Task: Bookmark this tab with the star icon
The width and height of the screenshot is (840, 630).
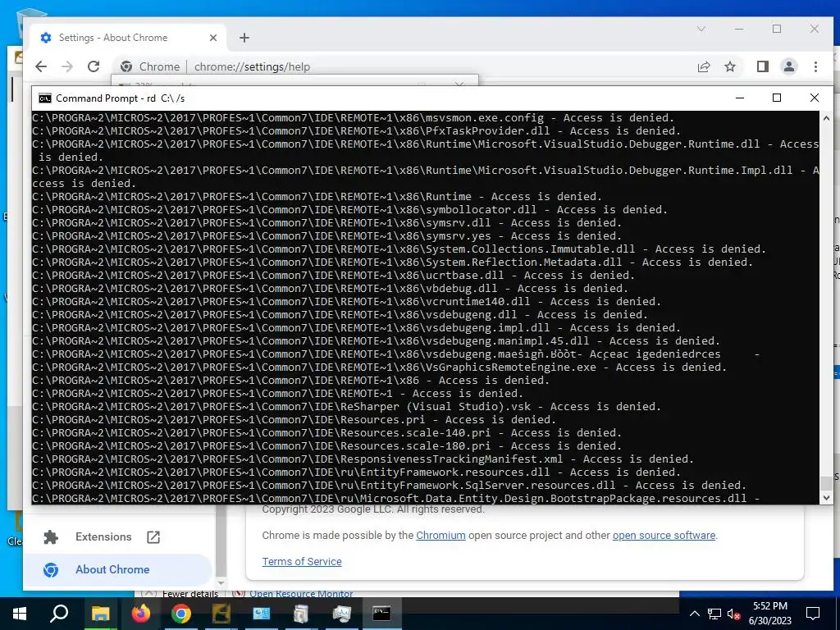Action: pos(729,66)
